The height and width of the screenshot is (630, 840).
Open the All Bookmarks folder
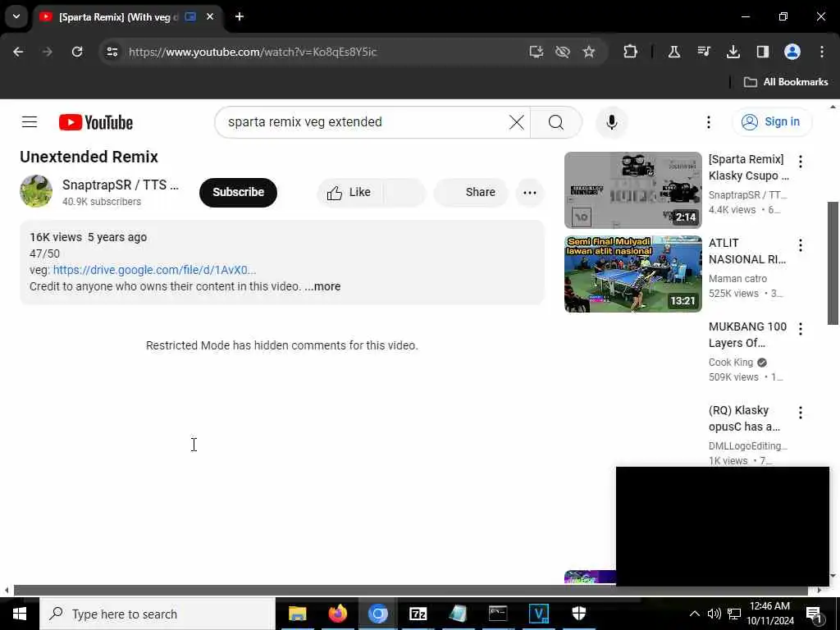[786, 82]
